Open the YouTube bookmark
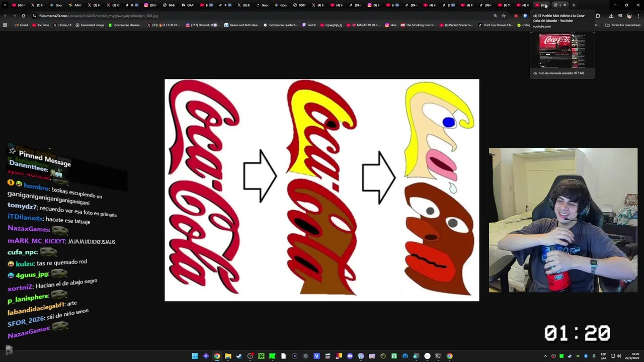Image resolution: width=644 pixels, height=362 pixels. (x=40, y=25)
